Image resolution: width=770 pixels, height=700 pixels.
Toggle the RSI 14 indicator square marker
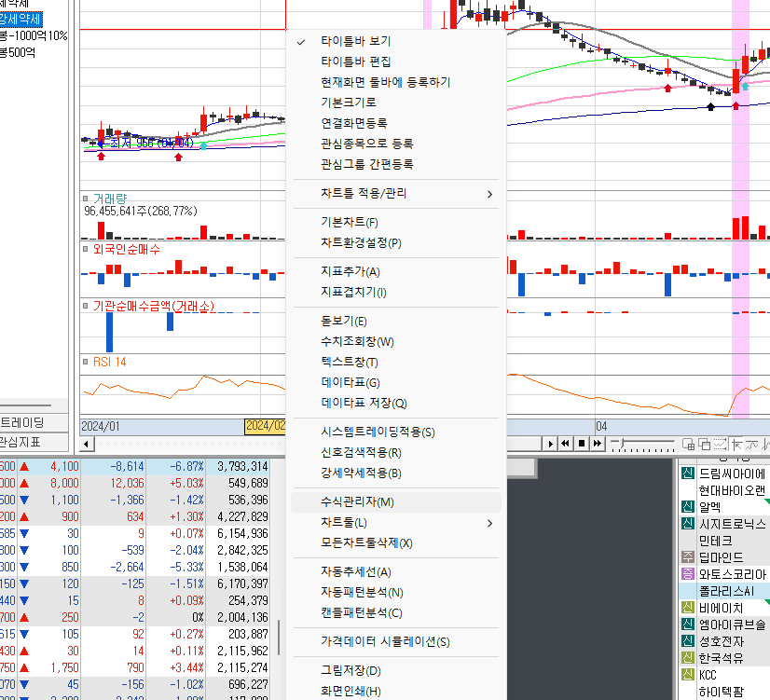[85, 362]
